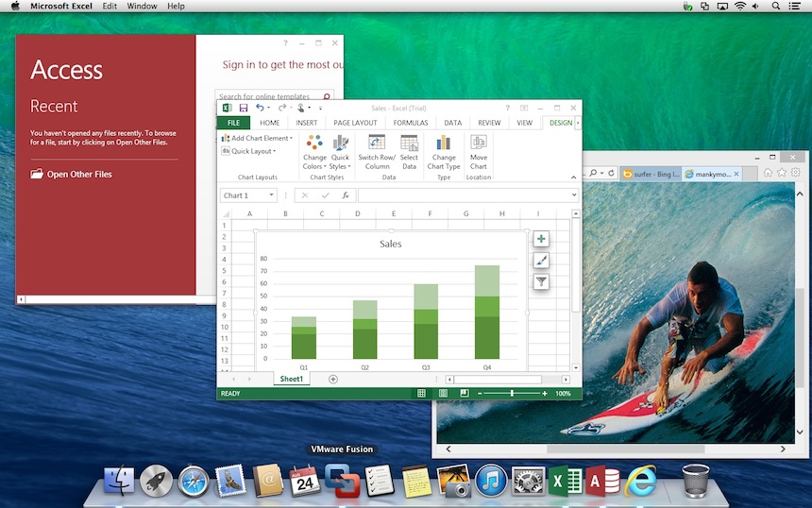Open Internet Explorer from the Dock
The image size is (812, 508).
tap(641, 482)
